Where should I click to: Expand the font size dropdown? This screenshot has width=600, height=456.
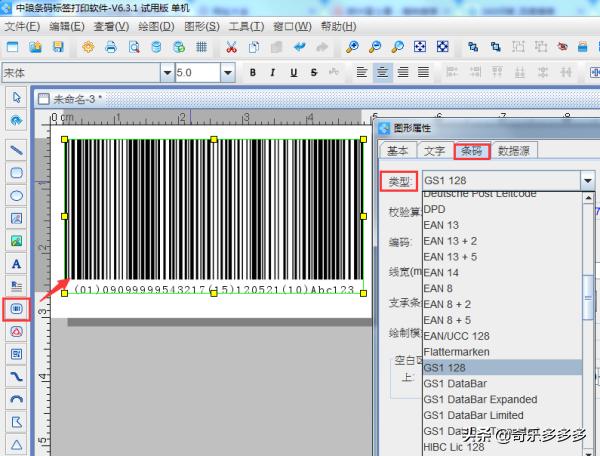pos(228,72)
